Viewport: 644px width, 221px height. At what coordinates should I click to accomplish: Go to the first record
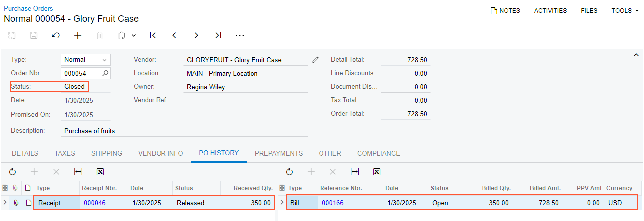153,35
